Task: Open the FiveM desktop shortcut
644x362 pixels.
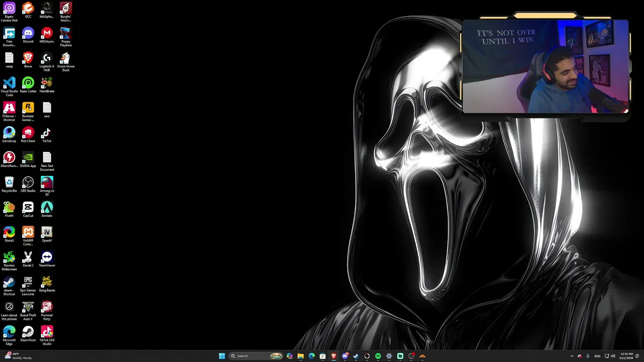Action: point(9,210)
